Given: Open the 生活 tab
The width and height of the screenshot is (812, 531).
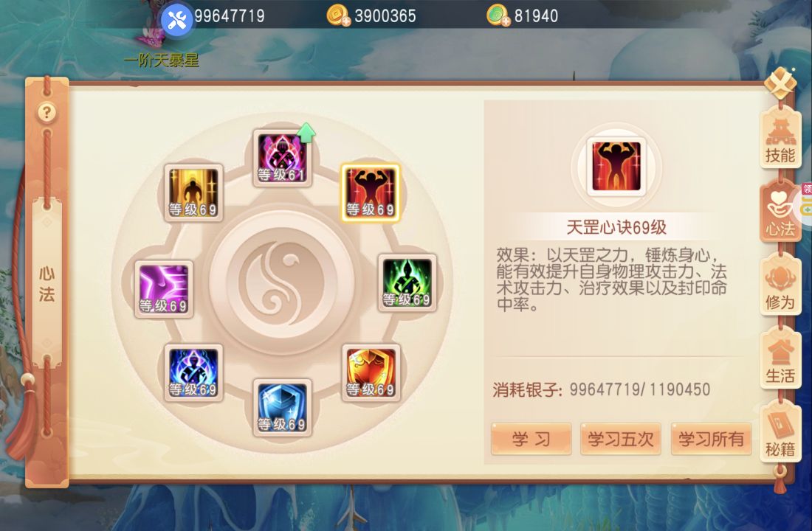Looking at the screenshot, I should [780, 359].
